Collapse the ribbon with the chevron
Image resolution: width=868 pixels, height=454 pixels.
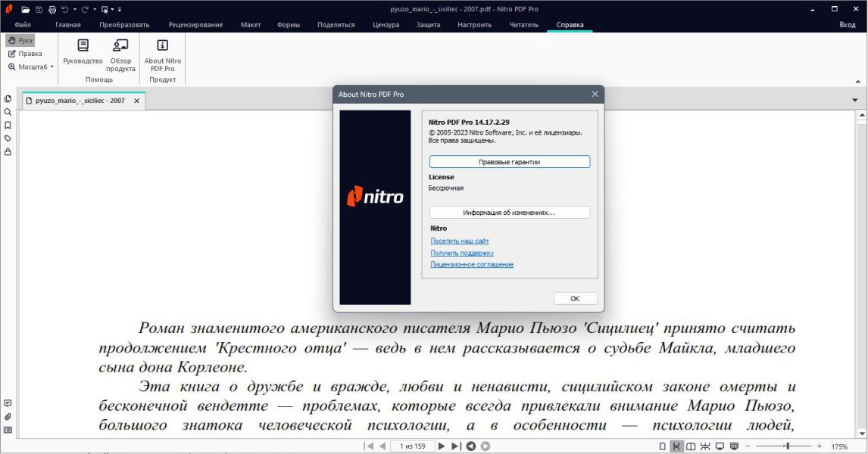[x=857, y=82]
